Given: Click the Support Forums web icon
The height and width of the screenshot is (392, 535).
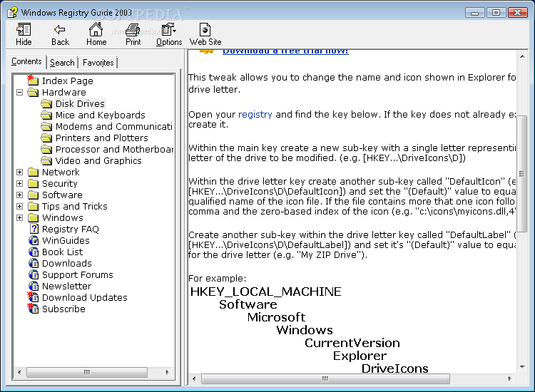Looking at the screenshot, I should click(34, 274).
